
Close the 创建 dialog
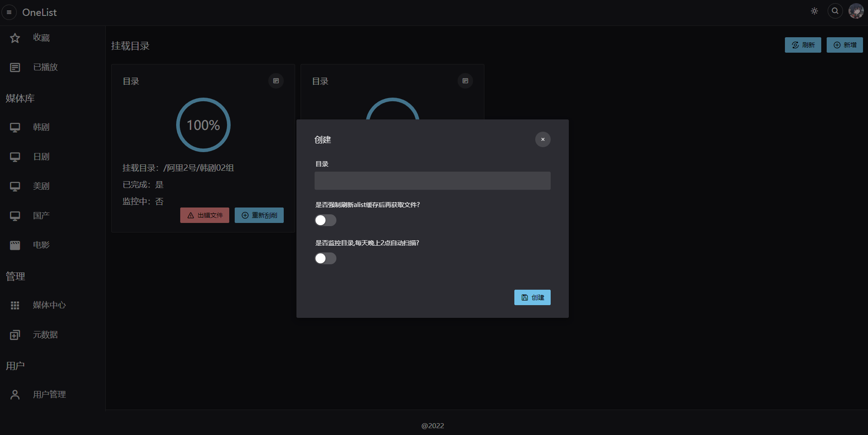pos(543,139)
